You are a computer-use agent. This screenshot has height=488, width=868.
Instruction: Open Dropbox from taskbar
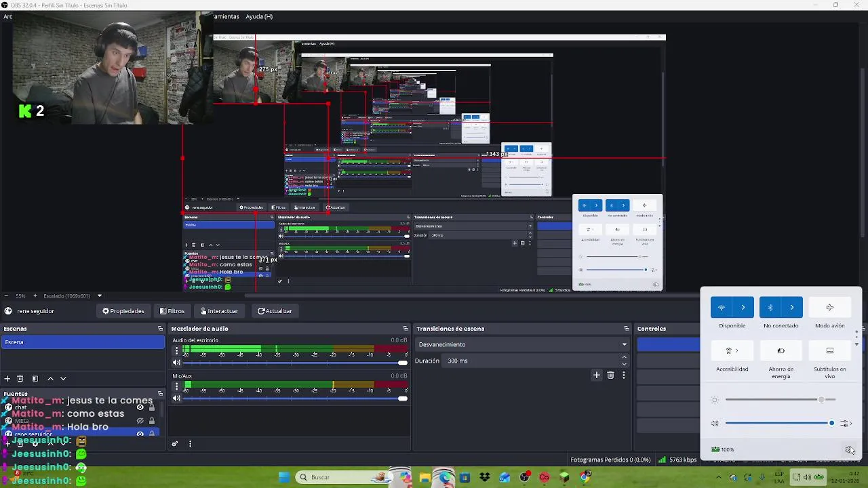484,477
